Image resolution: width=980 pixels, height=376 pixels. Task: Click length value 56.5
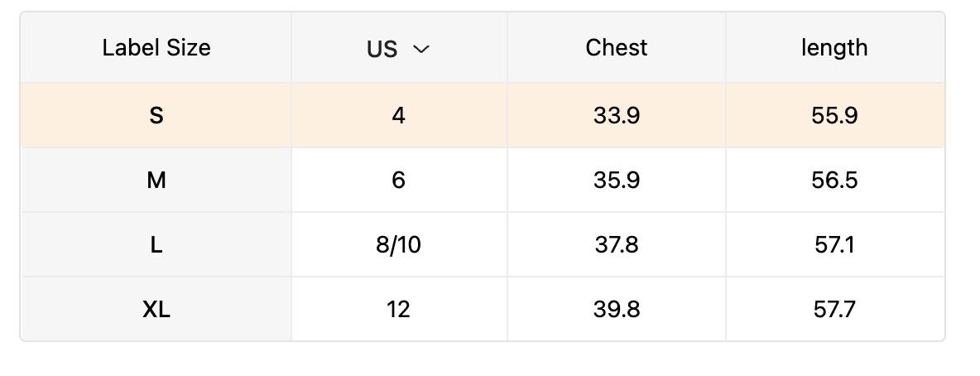coord(834,181)
